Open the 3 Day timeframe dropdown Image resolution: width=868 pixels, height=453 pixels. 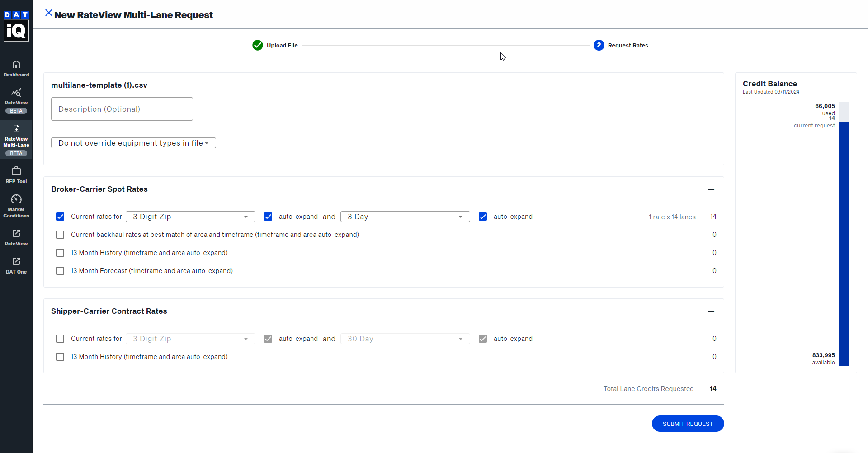(x=405, y=217)
